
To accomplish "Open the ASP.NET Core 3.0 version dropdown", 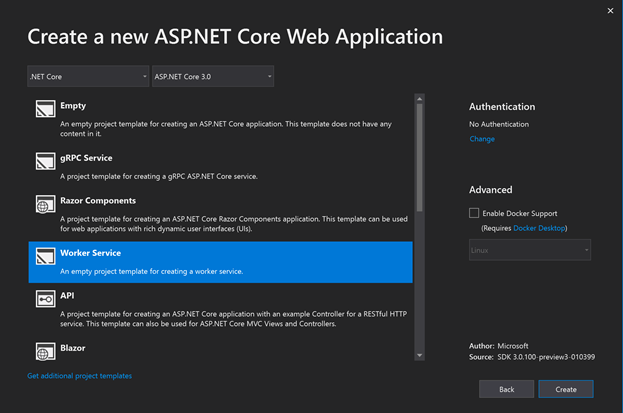I will [212, 76].
